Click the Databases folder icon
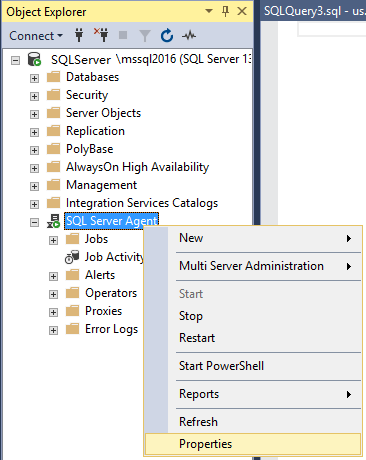Viewport: 366px width, 460px height. tap(53, 77)
